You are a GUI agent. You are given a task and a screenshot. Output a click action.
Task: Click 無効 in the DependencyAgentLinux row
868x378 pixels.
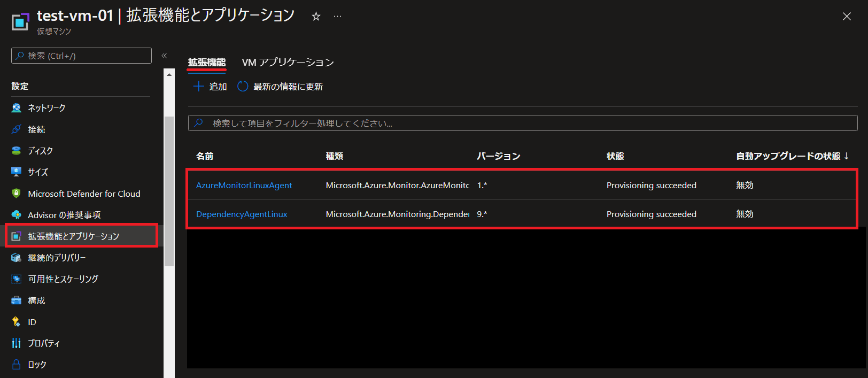point(745,214)
